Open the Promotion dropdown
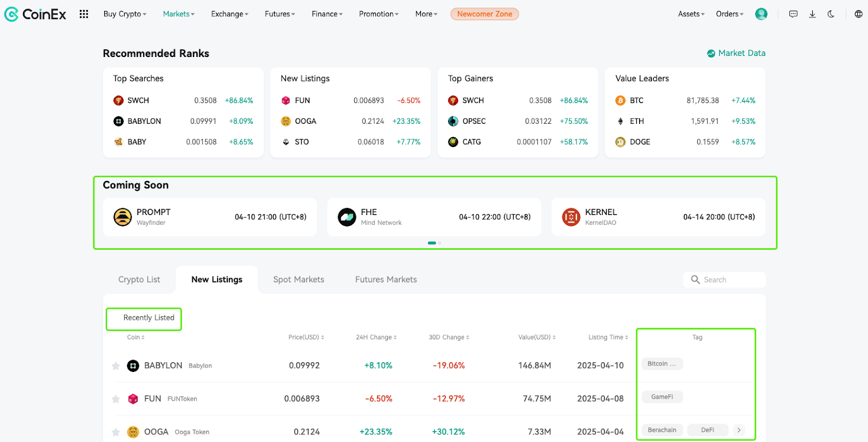The width and height of the screenshot is (868, 442). point(379,14)
